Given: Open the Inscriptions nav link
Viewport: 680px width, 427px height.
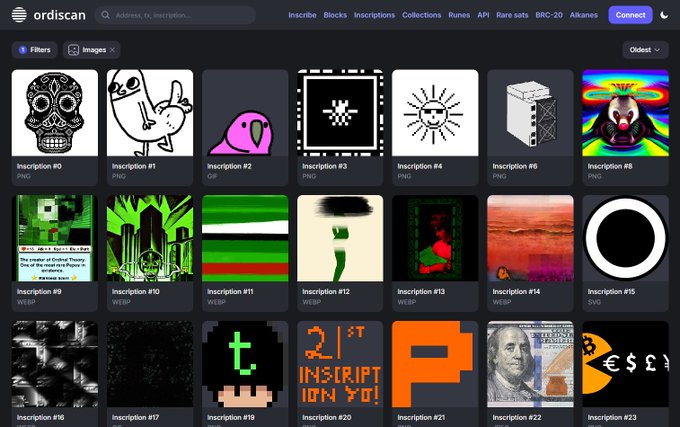Looking at the screenshot, I should click(x=374, y=15).
